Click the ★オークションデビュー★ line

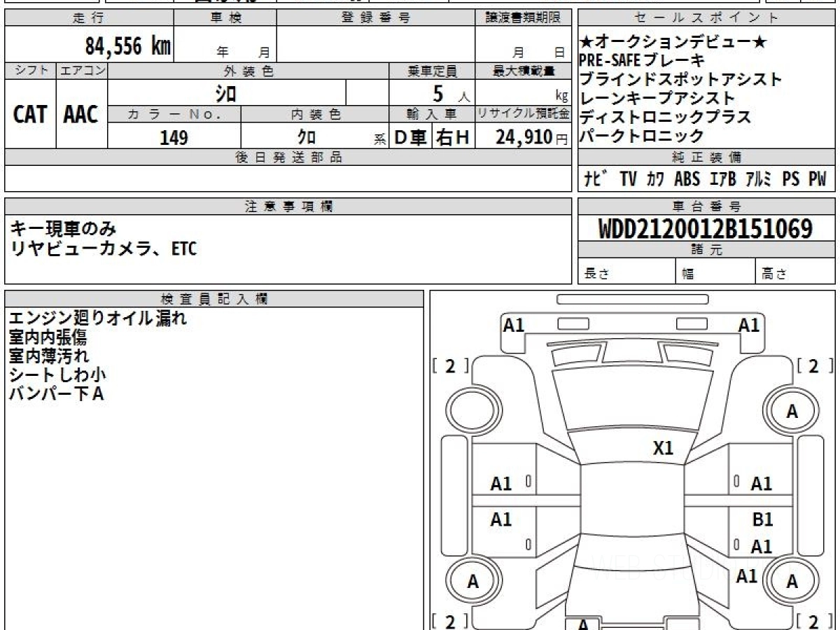(x=673, y=43)
